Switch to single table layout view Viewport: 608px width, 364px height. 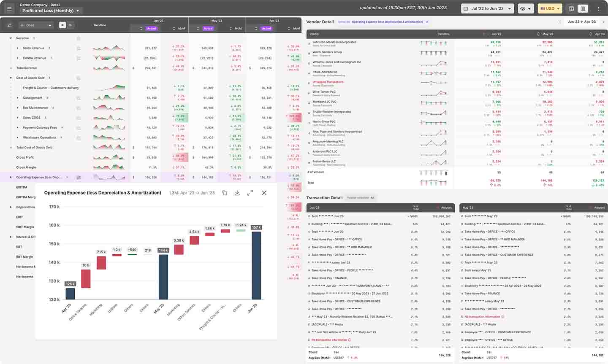coord(571,8)
